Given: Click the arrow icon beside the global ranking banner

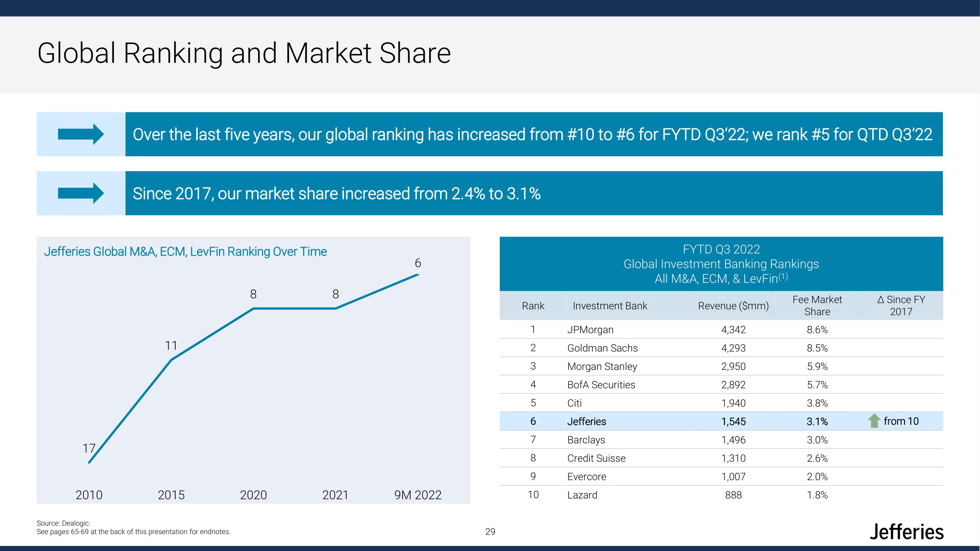Looking at the screenshot, I should [x=81, y=134].
